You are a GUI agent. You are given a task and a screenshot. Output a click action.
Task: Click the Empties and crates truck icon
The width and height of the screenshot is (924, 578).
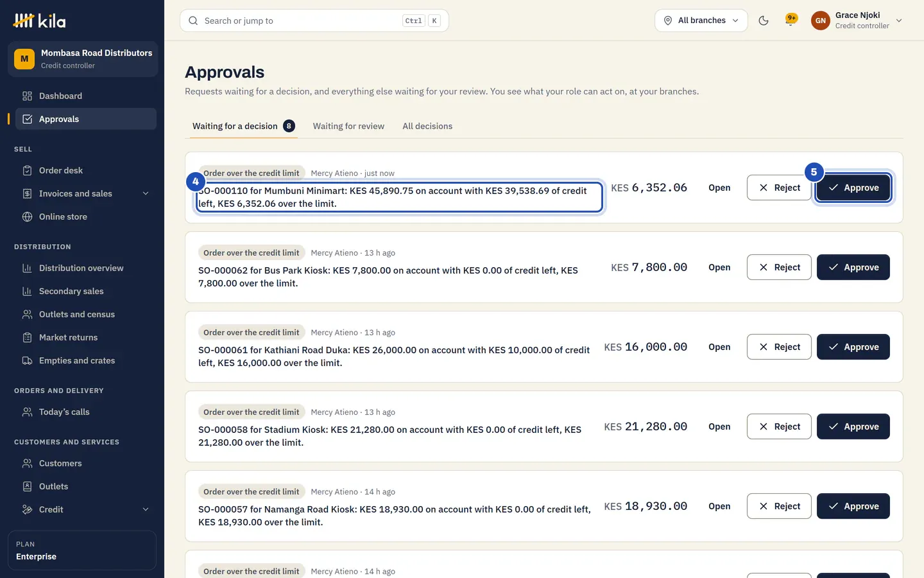(27, 361)
